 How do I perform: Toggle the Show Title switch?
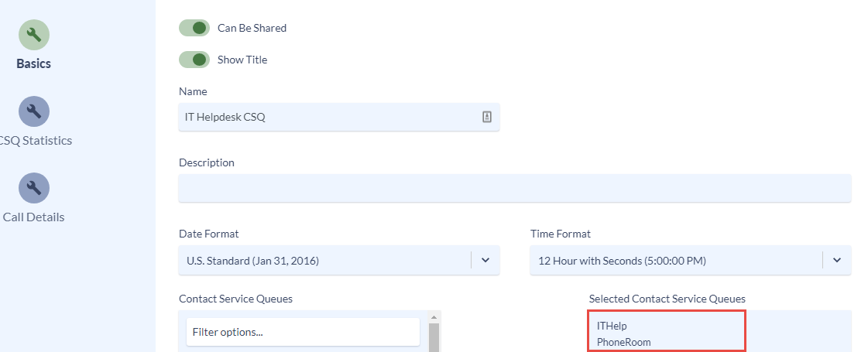pos(194,60)
